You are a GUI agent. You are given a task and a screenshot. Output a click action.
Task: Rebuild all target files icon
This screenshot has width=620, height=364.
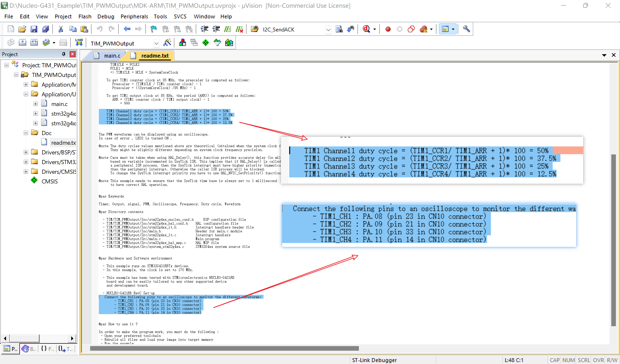tap(34, 43)
